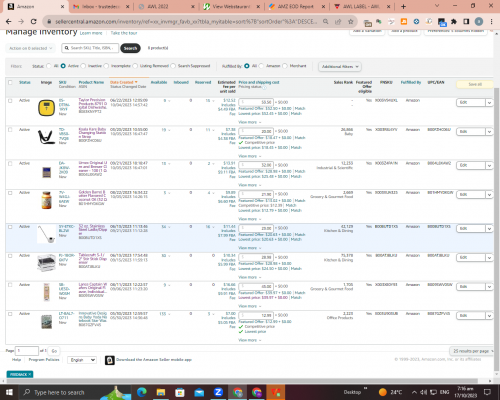Open the 25 results per page dropdown

pyautogui.click(x=473, y=351)
